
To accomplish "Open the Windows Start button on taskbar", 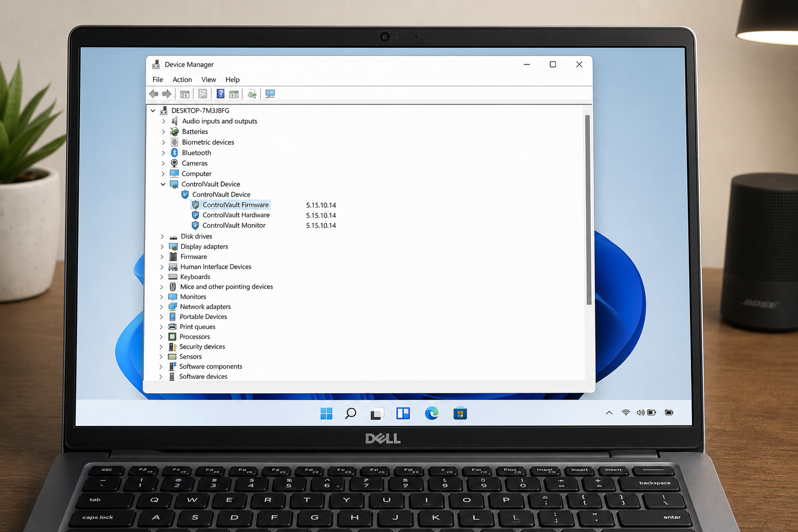I will (x=326, y=414).
